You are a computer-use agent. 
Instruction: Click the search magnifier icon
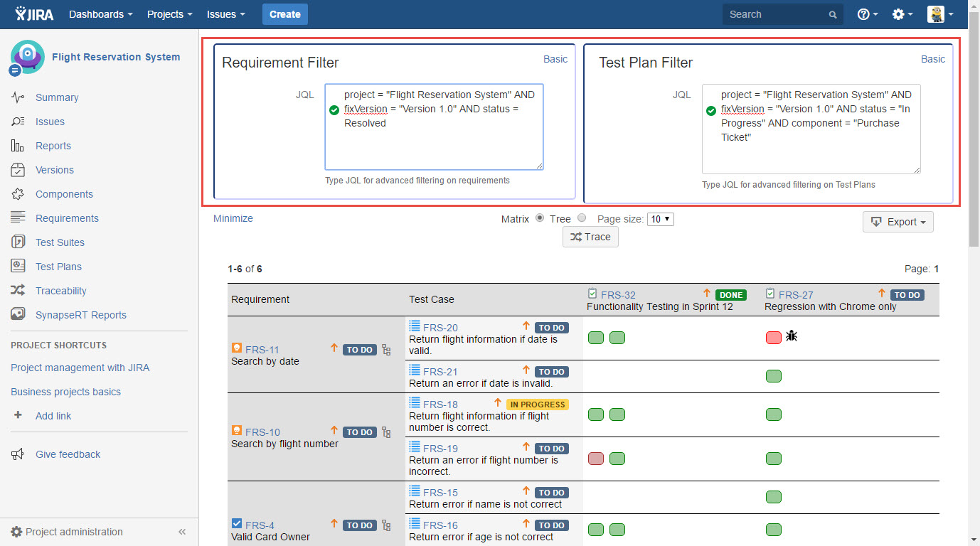point(833,15)
